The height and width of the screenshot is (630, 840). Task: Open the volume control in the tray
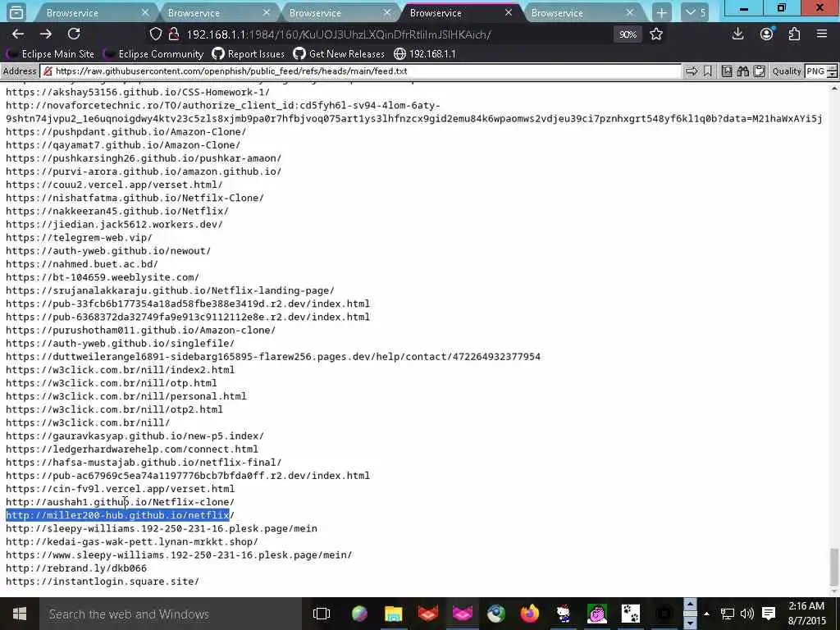tap(746, 614)
